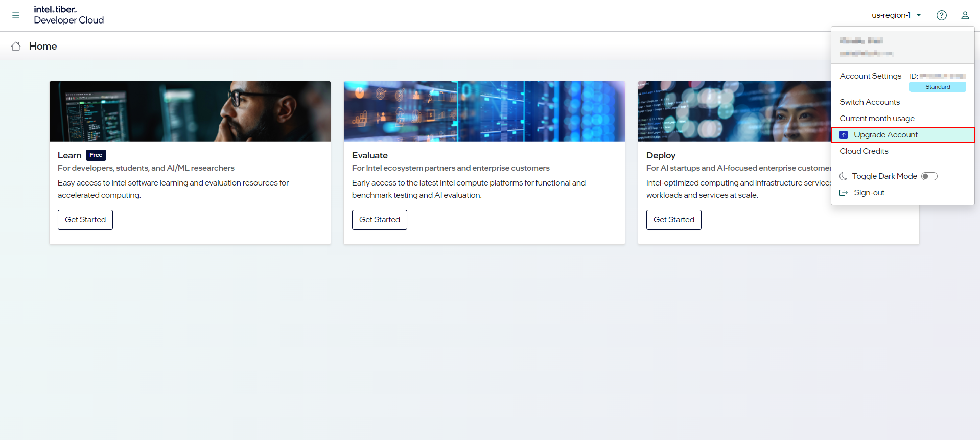Viewport: 980px width, 440px height.
Task: Click the Evaluate card banner image
Action: [x=484, y=111]
